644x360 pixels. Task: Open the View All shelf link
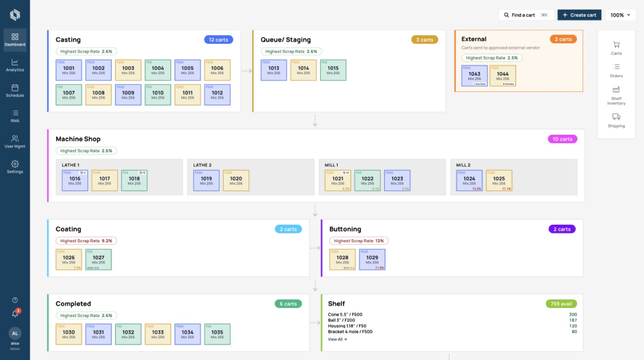338,339
